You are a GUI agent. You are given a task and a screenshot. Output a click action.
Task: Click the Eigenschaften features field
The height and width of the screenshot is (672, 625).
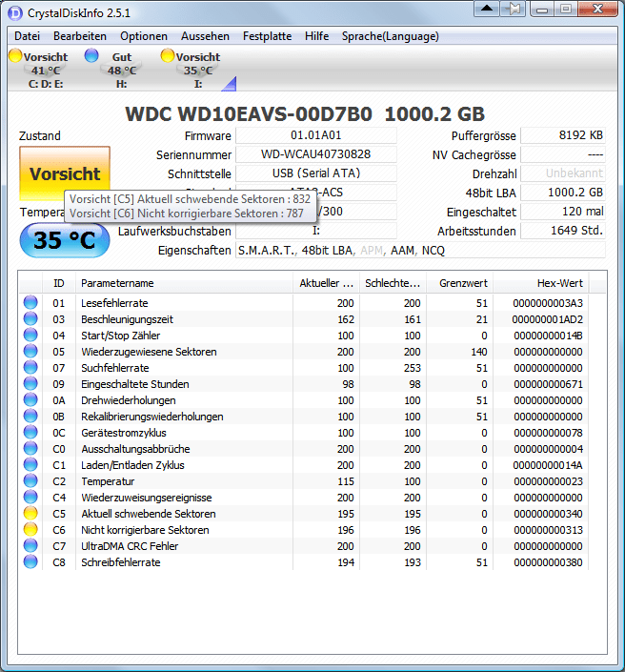[x=420, y=250]
